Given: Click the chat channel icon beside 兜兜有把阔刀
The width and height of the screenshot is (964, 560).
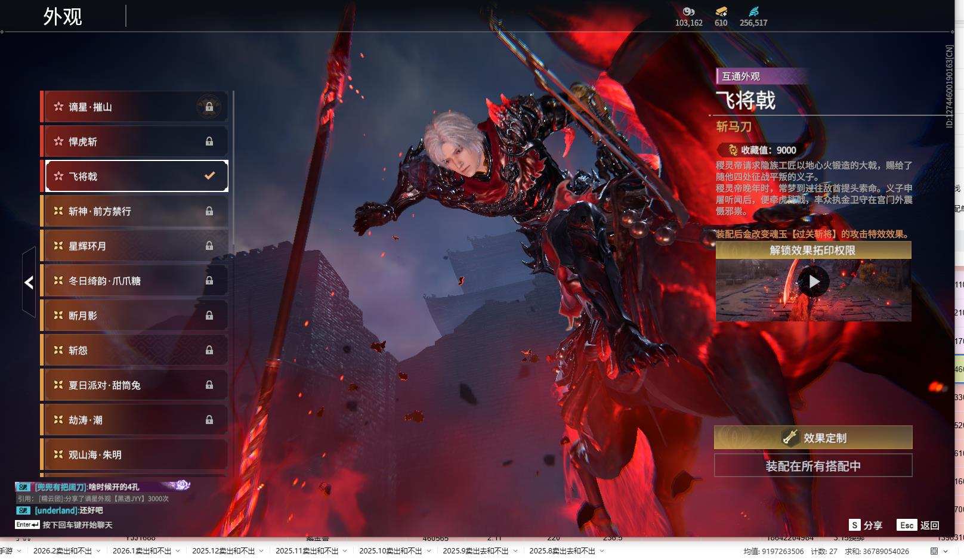Looking at the screenshot, I should tap(23, 487).
